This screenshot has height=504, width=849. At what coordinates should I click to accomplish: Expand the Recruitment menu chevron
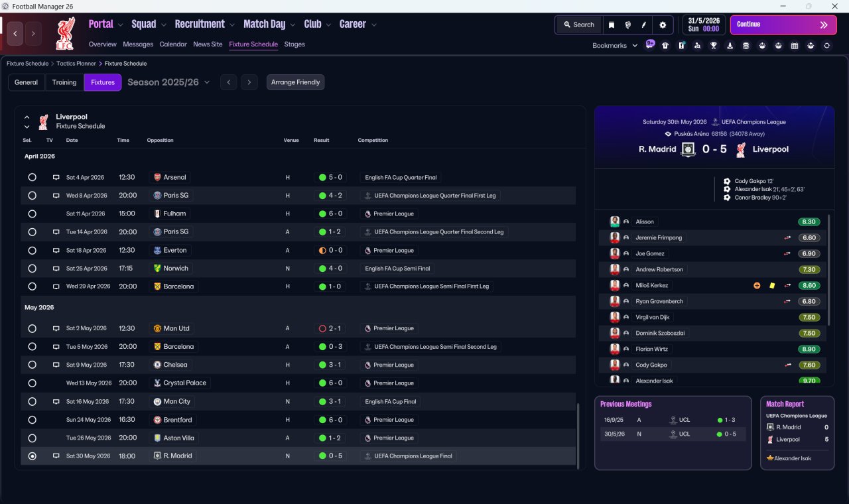coord(232,25)
